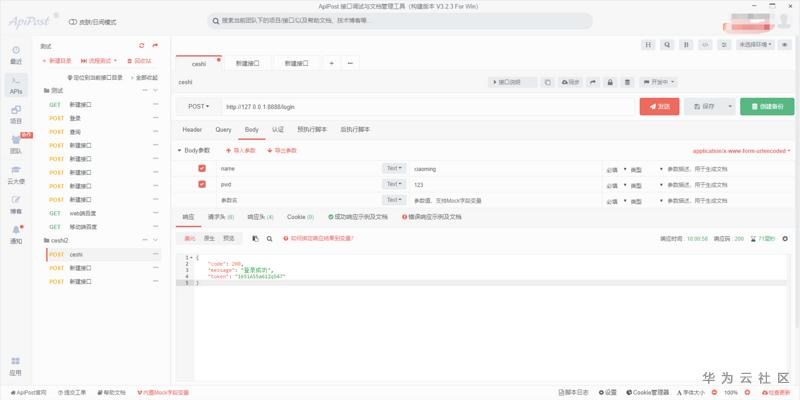Click 导入参数 above the body parameters

coord(241,151)
